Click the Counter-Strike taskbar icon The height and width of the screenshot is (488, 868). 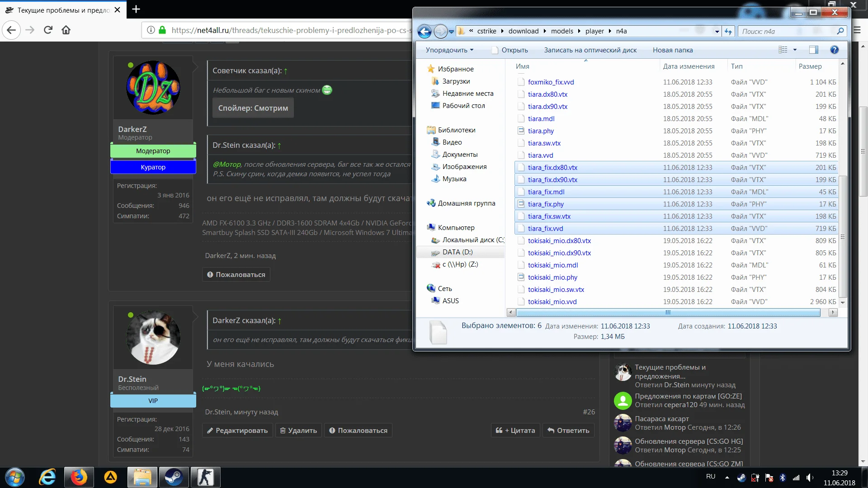(x=206, y=477)
